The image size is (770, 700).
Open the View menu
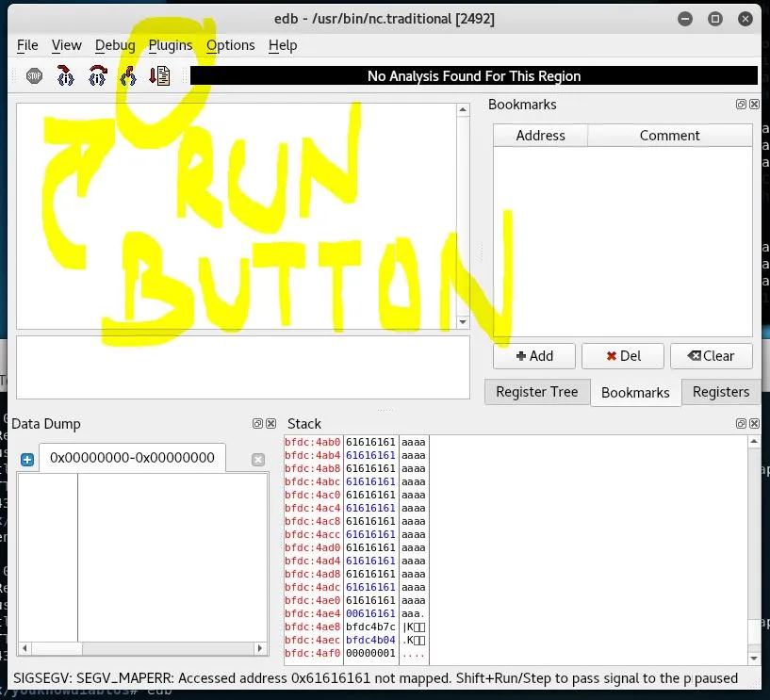tap(66, 45)
